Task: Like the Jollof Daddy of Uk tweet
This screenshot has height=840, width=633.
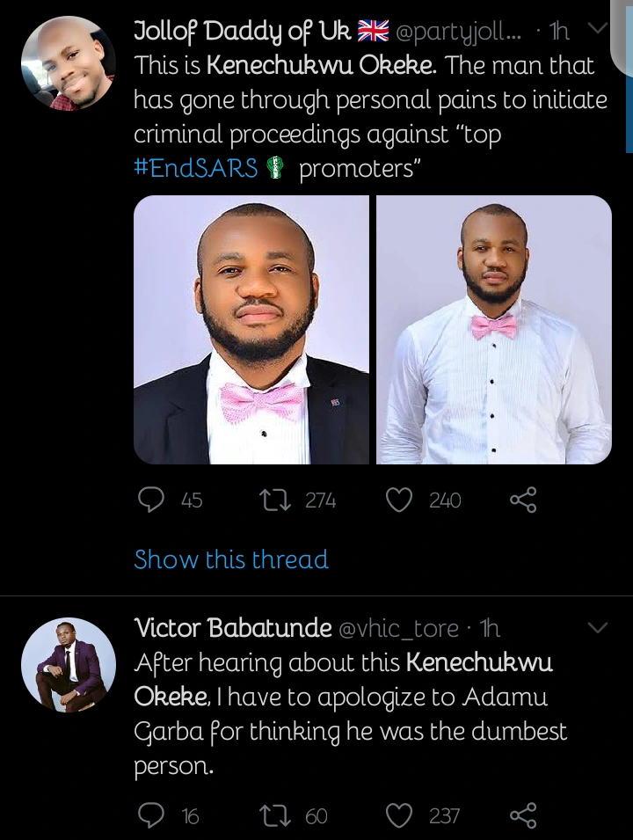Action: [400, 500]
